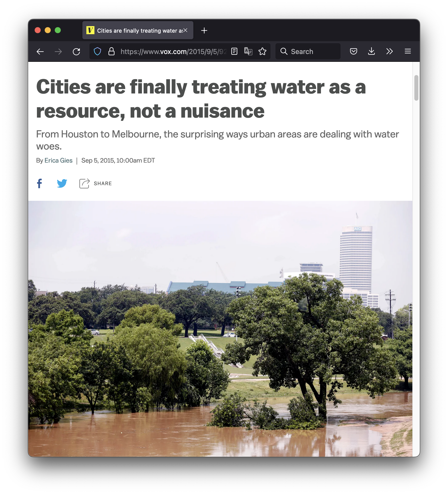Bookmark this page with the star icon
This screenshot has width=448, height=494.
click(x=262, y=52)
